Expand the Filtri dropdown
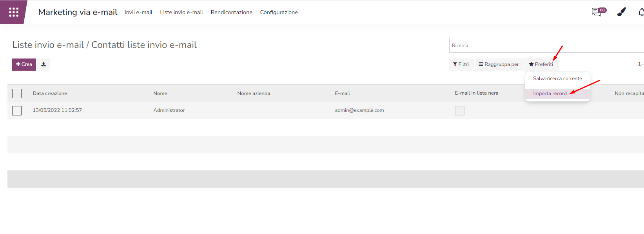The height and width of the screenshot is (234, 644). 461,64
